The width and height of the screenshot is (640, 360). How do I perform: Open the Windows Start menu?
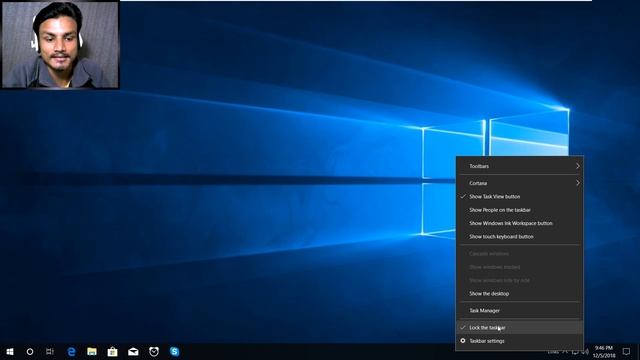point(10,351)
